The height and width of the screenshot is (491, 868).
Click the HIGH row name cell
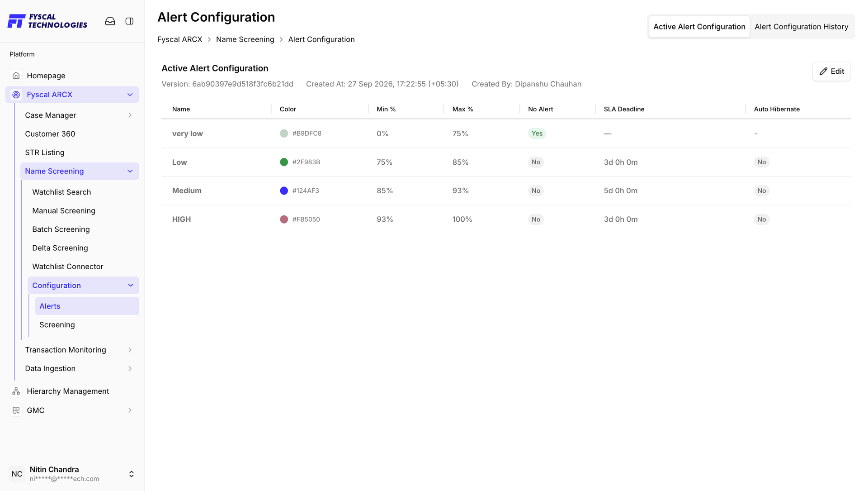tap(182, 219)
